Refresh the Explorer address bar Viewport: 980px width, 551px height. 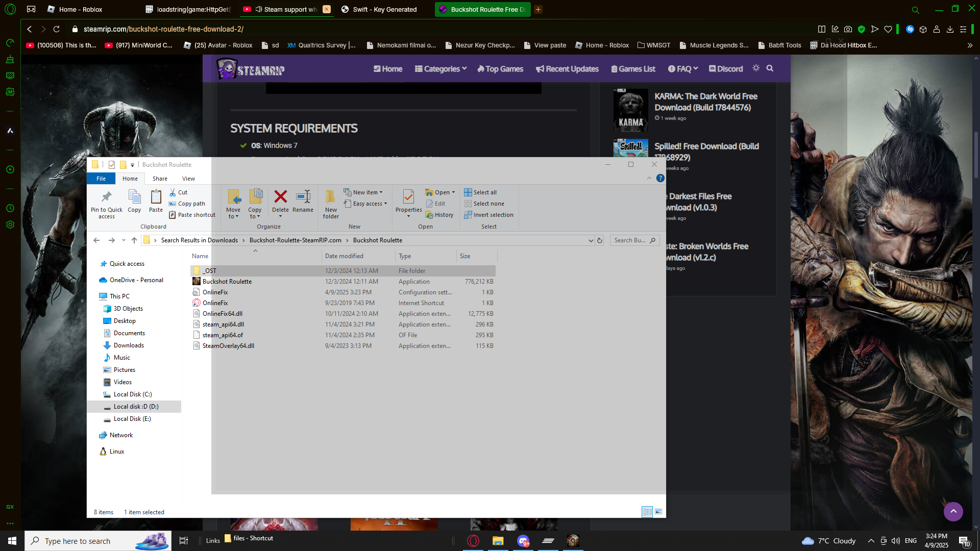[x=600, y=240]
